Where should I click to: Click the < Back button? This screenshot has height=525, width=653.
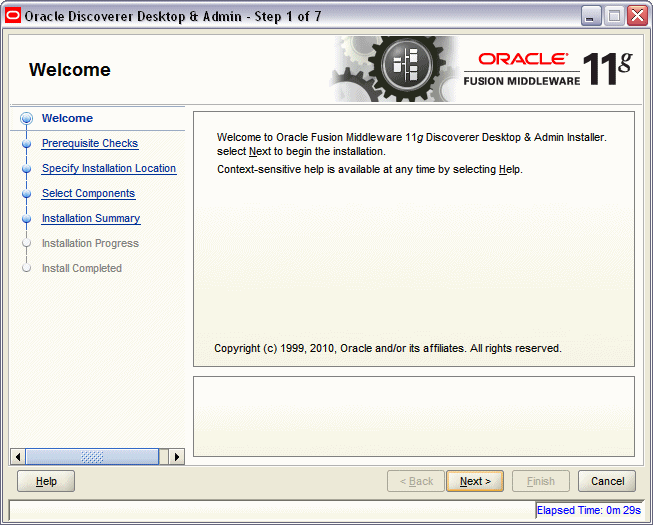point(416,481)
